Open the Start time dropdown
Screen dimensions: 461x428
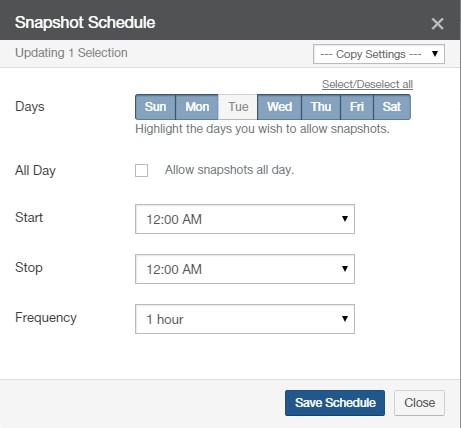(245, 219)
